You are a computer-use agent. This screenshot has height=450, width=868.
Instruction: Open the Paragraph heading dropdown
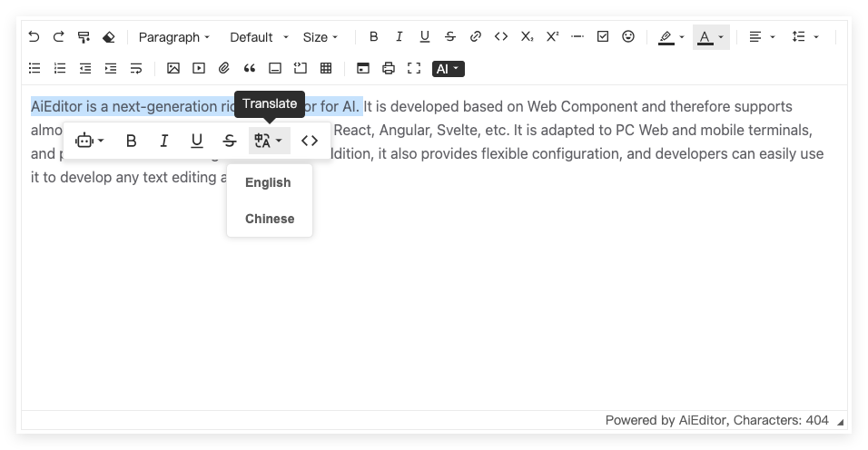[173, 37]
